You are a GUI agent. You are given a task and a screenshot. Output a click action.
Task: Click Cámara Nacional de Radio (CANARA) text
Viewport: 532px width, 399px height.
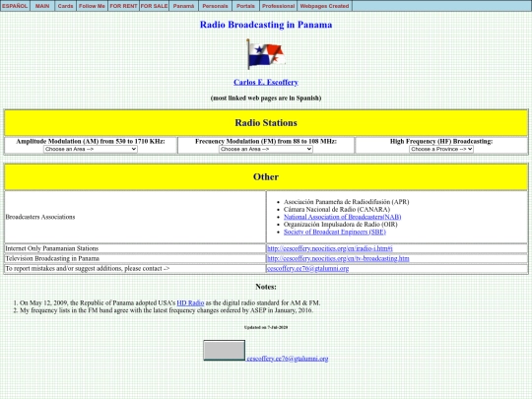click(x=337, y=209)
